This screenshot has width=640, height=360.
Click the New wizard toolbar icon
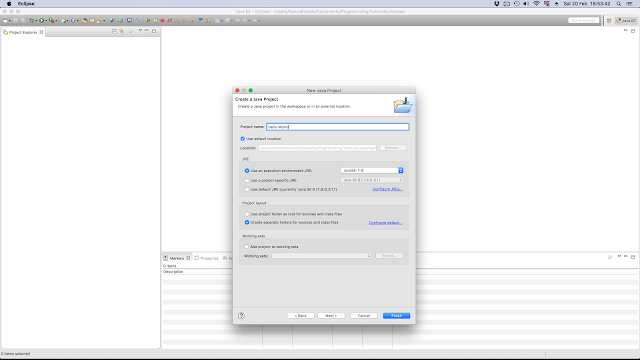(x=4, y=20)
